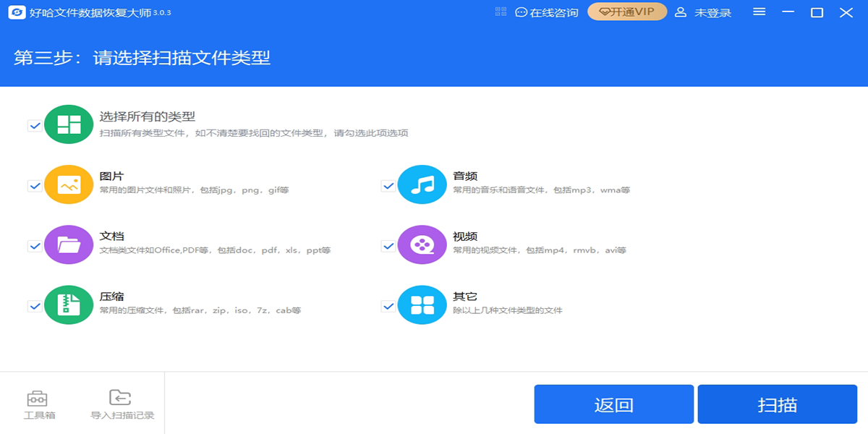
Task: Open 导入扫描记录 import scan record
Action: coord(122,405)
